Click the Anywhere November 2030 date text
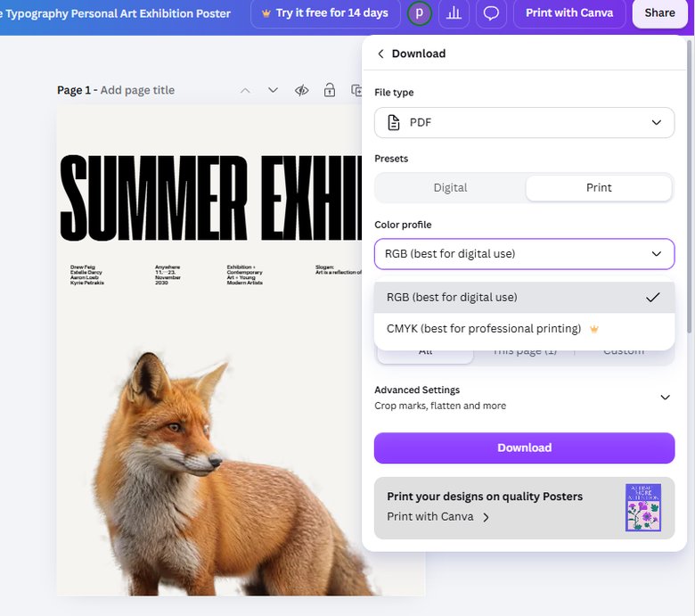Viewport: 695px width, 616px height. (168, 275)
